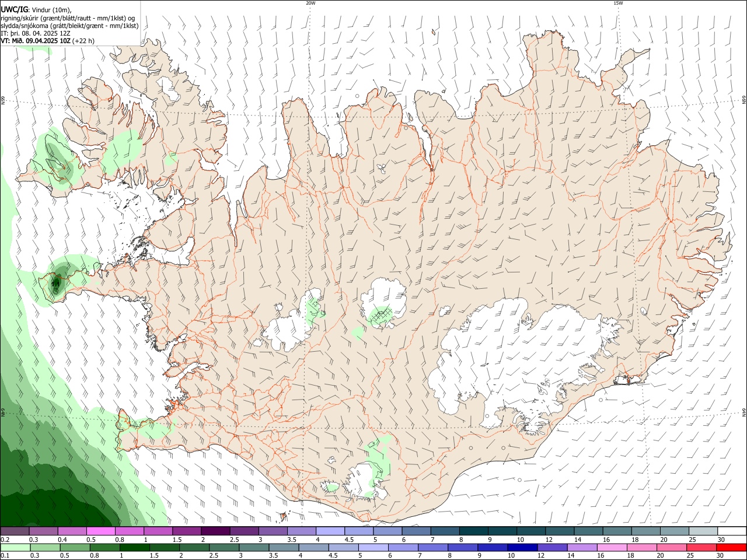This screenshot has height=560, width=747.
Task: Click the '0.2' value label under the upper legend row
Action: [x=4, y=540]
